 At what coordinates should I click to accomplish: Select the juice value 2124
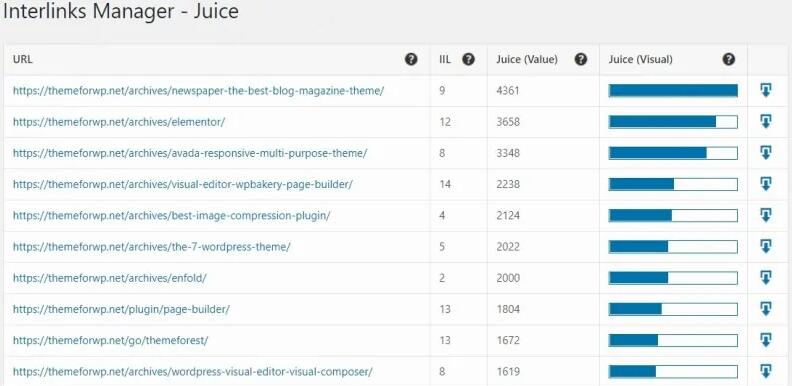point(508,216)
